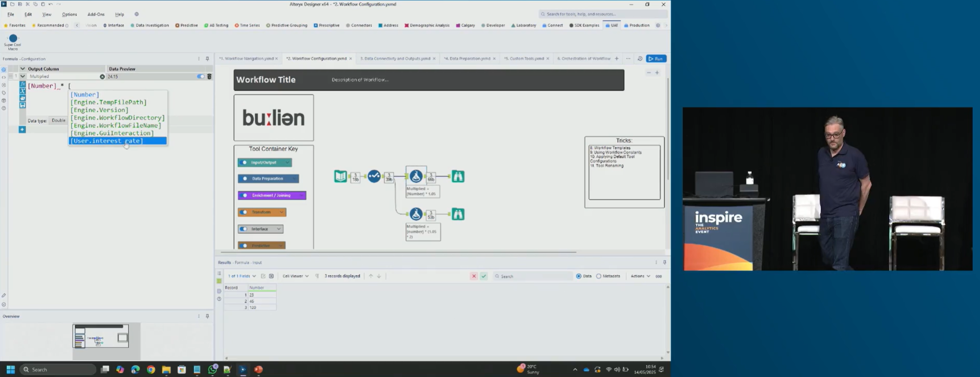The image size is (980, 377).
Task: Collapse all via Output Column header chevron
Action: click(x=23, y=69)
